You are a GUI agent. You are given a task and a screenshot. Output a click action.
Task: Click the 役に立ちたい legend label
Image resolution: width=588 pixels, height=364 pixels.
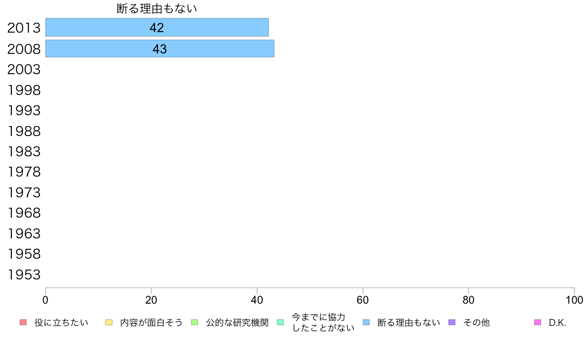tap(61, 323)
